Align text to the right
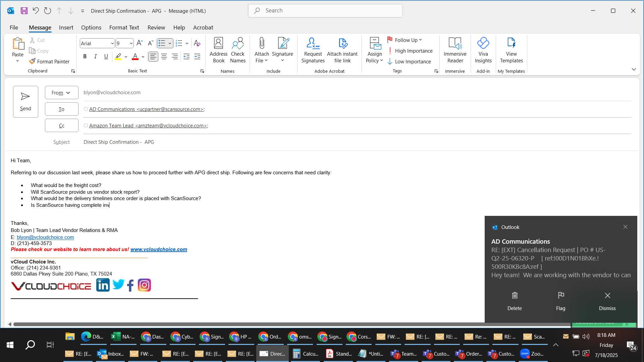Image resolution: width=644 pixels, height=362 pixels. tap(175, 57)
